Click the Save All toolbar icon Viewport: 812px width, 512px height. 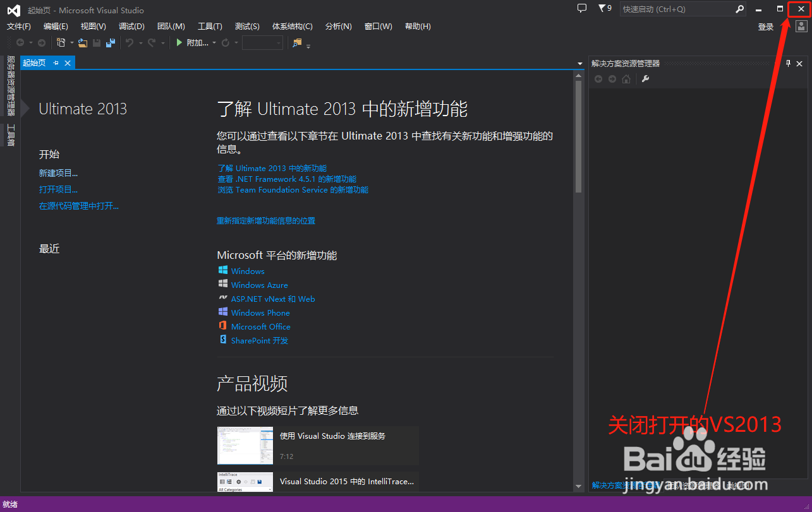coord(111,42)
